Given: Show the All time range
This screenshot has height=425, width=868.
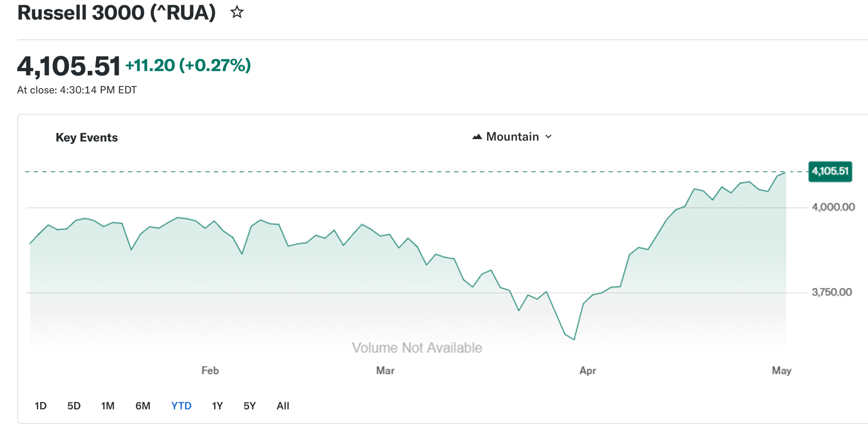Looking at the screenshot, I should 283,406.
